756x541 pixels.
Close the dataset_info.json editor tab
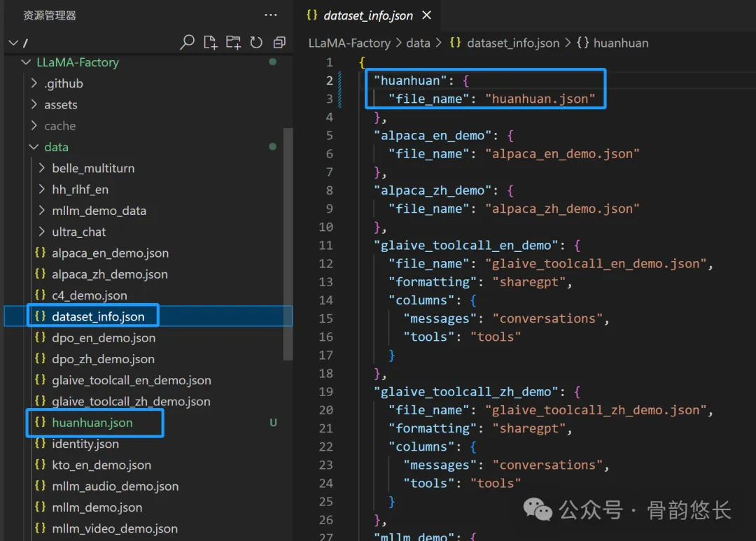(x=427, y=15)
